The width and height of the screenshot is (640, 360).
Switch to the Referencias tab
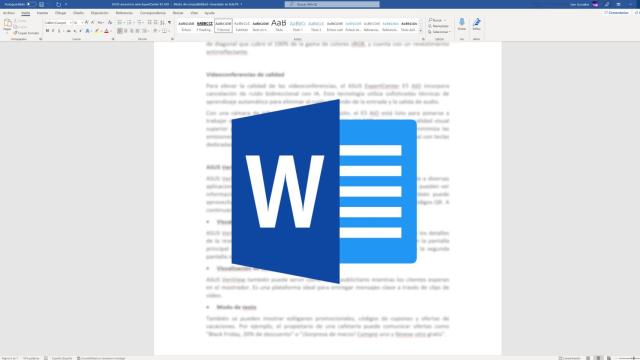tap(124, 13)
